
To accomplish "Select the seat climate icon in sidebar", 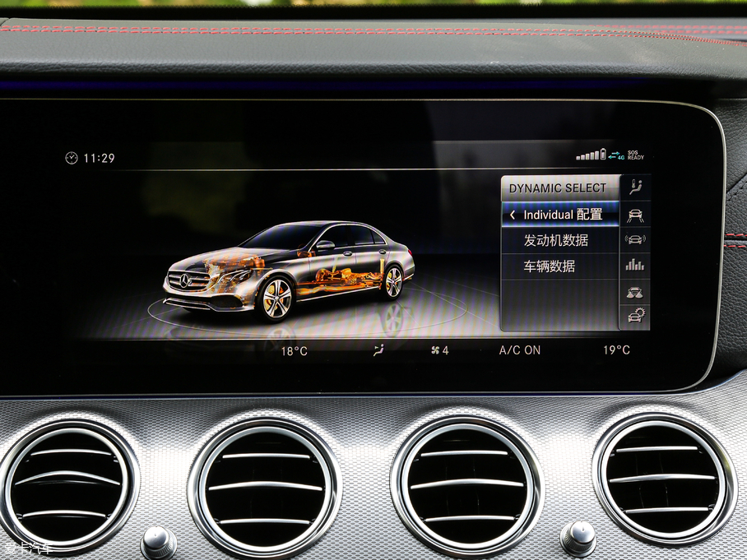I will pos(633,187).
